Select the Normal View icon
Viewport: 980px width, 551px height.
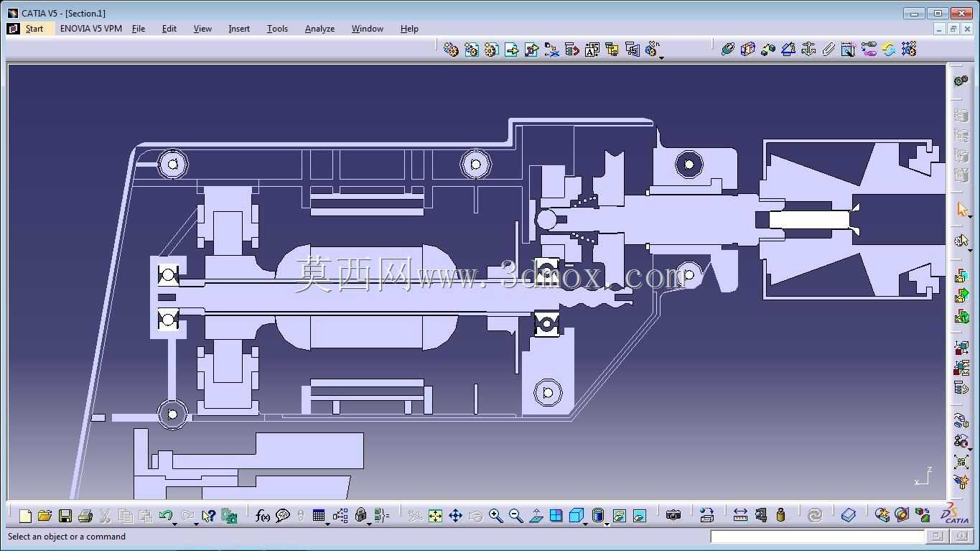click(536, 516)
